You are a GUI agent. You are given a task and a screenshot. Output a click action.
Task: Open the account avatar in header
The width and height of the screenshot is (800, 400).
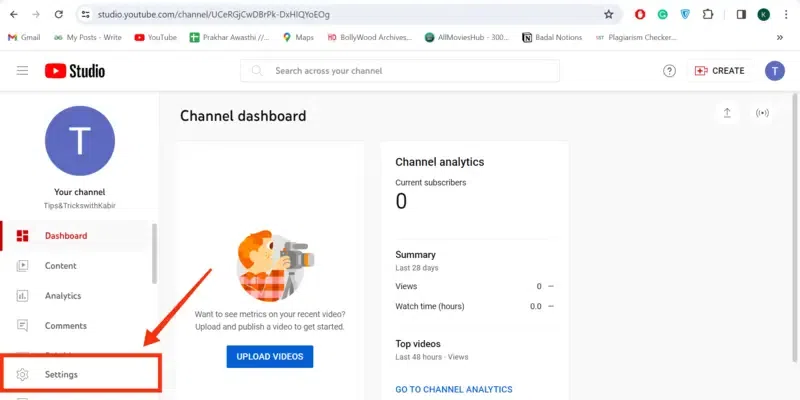point(775,71)
